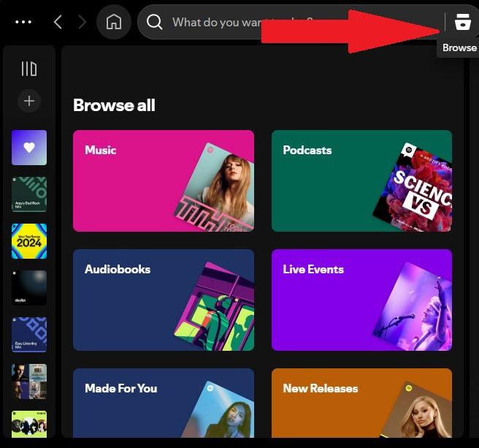The height and width of the screenshot is (448, 479).
Task: Create a playlist with the plus button
Action: tap(29, 101)
